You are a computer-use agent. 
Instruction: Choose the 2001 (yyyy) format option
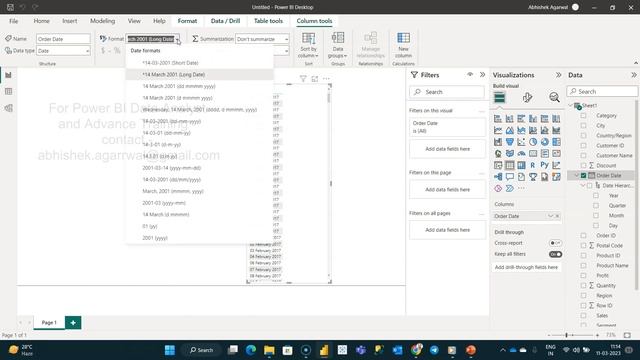pos(200,238)
